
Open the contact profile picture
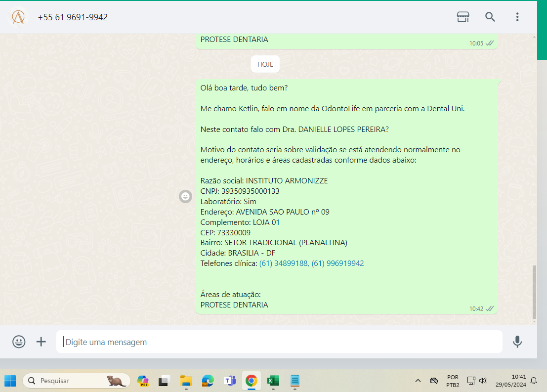18,17
